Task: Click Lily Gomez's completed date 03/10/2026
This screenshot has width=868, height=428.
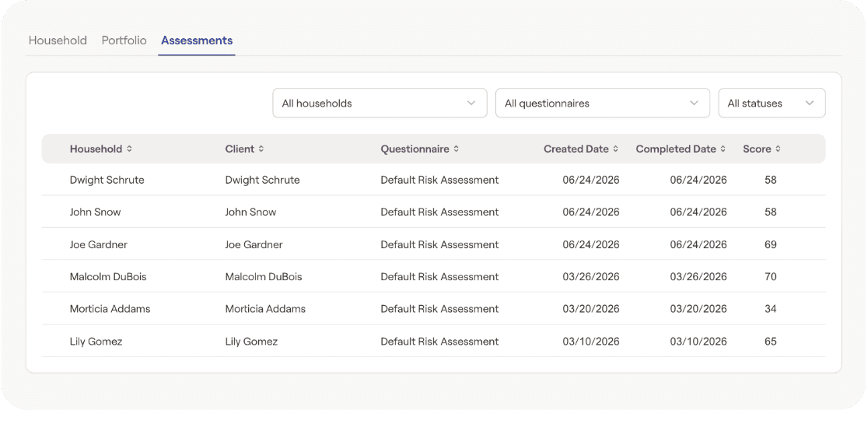Action: pyautogui.click(x=698, y=342)
